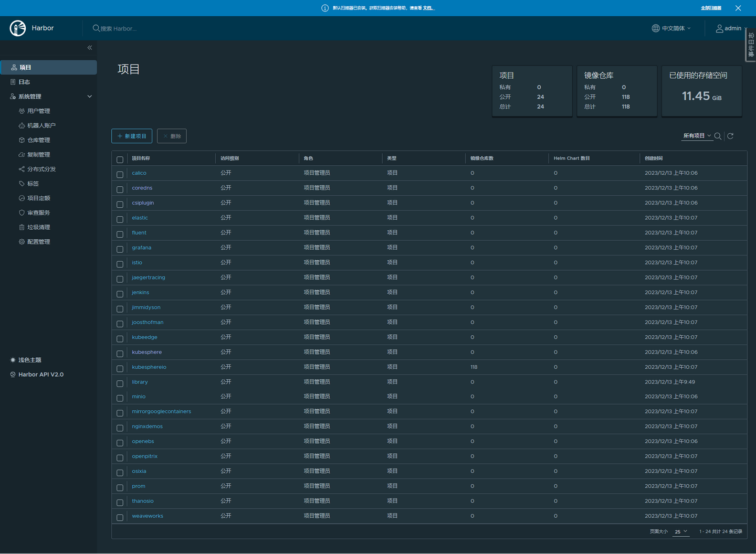Toggle the select-all checkbox in table header
756x554 pixels.
click(120, 159)
